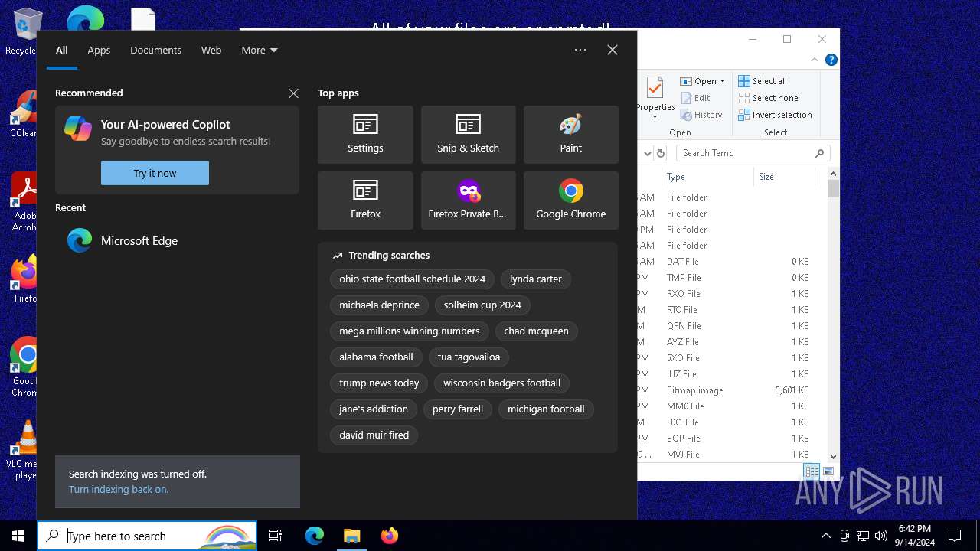The image size is (980, 551).
Task: Refresh the Explorer folder view
Action: (661, 153)
